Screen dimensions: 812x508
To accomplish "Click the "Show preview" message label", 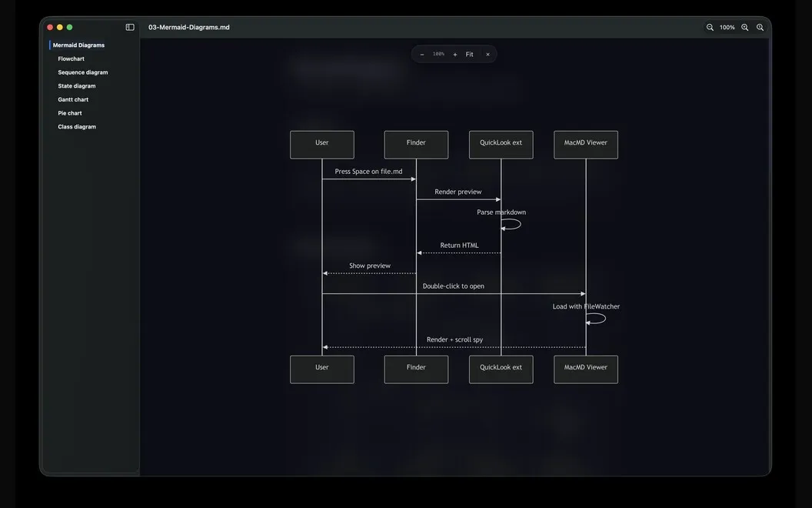I will coord(370,266).
